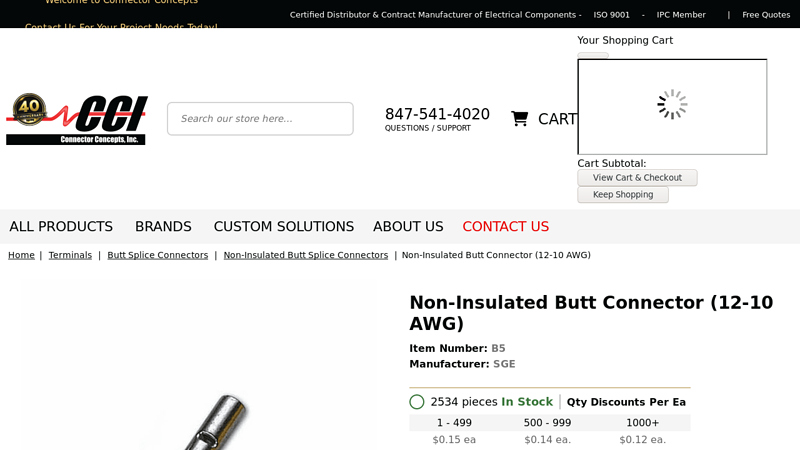
Task: Open the ABOUT US menu
Action: [408, 227]
